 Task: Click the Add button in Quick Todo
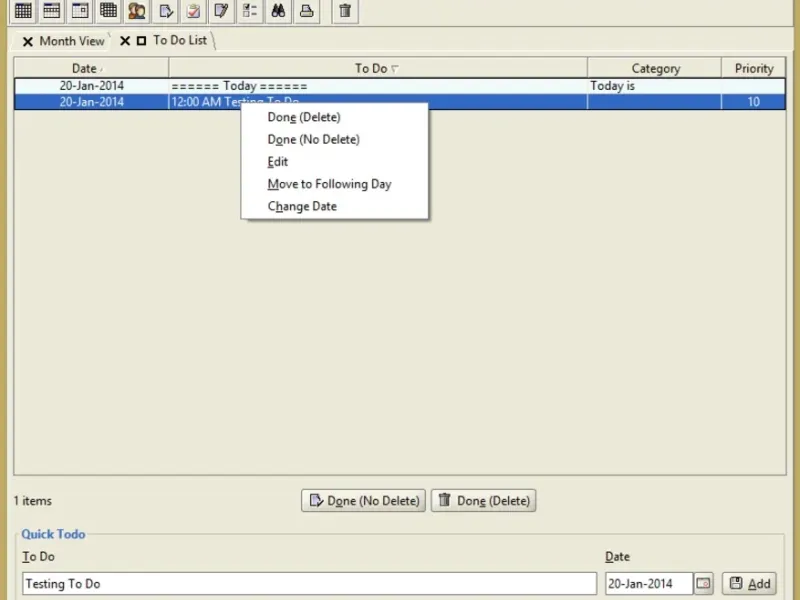click(749, 583)
